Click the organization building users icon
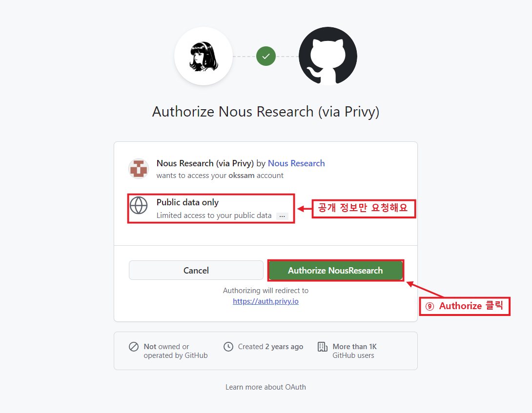This screenshot has width=532, height=413. [x=322, y=347]
